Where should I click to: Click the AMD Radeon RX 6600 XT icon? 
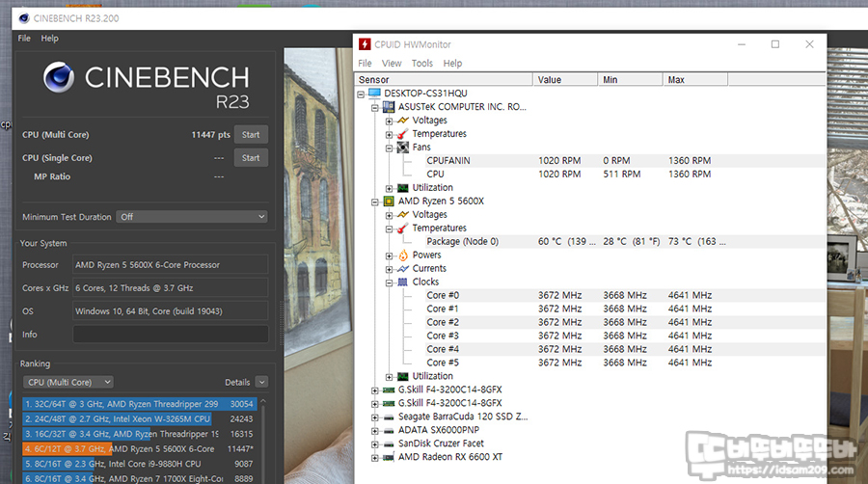(x=389, y=457)
